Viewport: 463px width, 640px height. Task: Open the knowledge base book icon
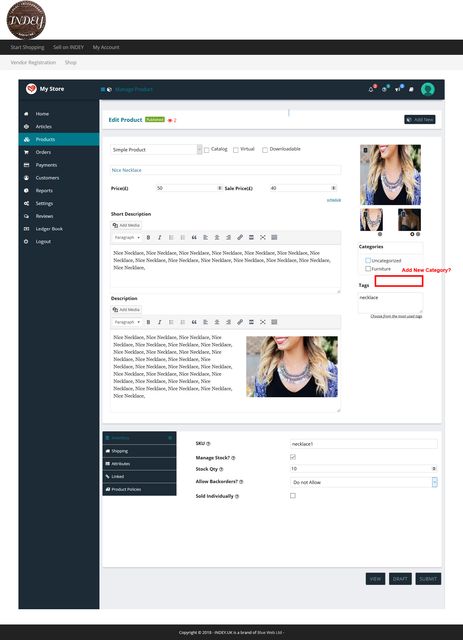click(x=411, y=89)
